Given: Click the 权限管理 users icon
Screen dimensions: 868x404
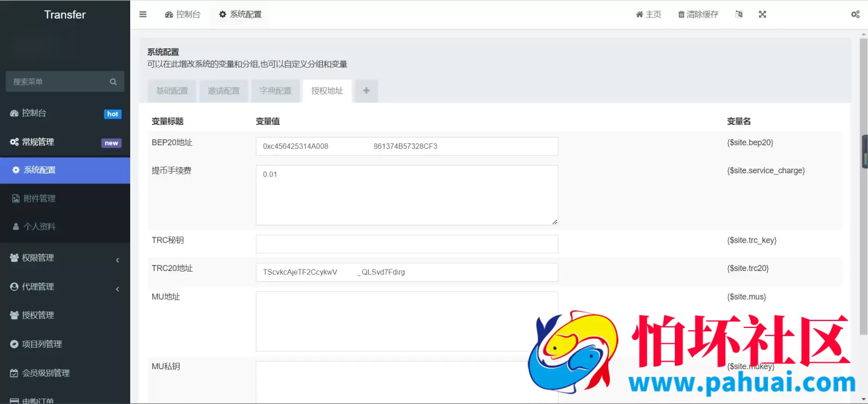Looking at the screenshot, I should (x=14, y=258).
